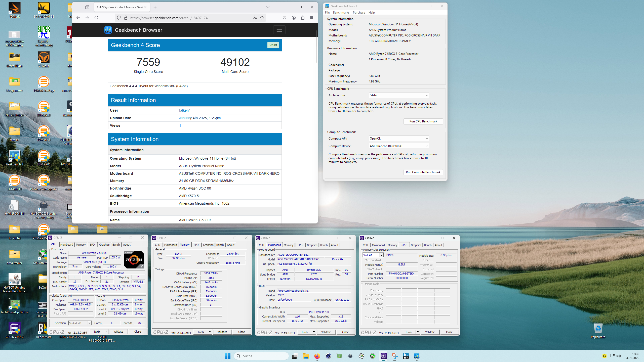Viewport: 644px width, 362px height.
Task: Open the site shield tracking protection icon
Action: (119, 18)
